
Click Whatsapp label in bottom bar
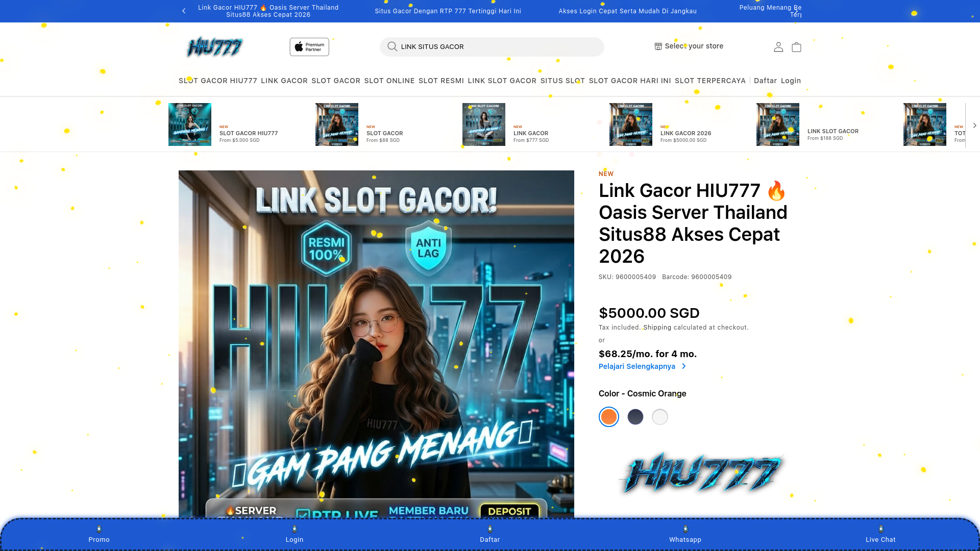685,540
